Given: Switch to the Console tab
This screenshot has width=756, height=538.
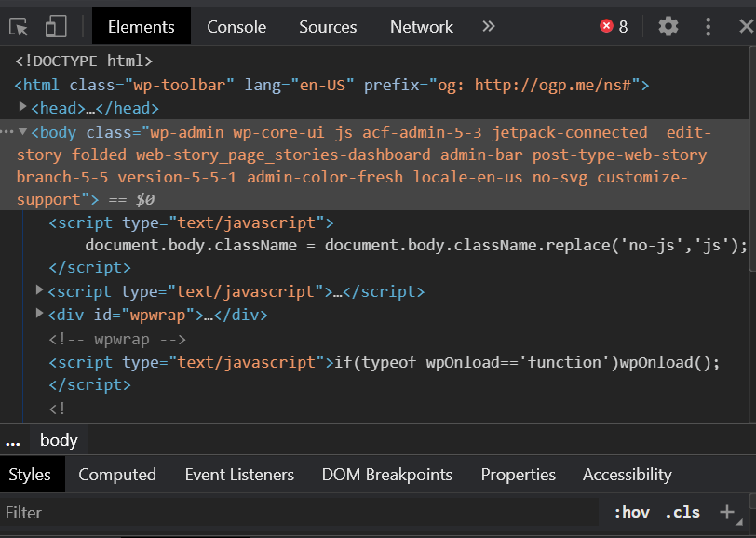Looking at the screenshot, I should (x=236, y=26).
